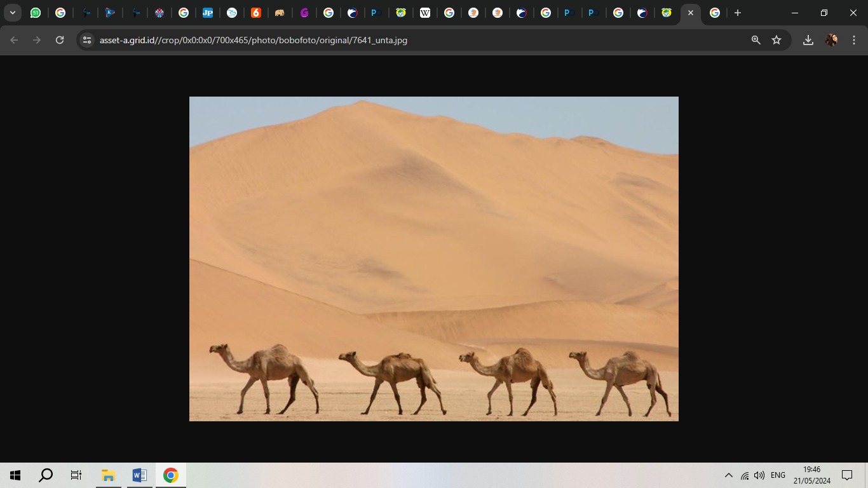
Task: Open the zoom magnifier icon in address bar
Action: 756,40
